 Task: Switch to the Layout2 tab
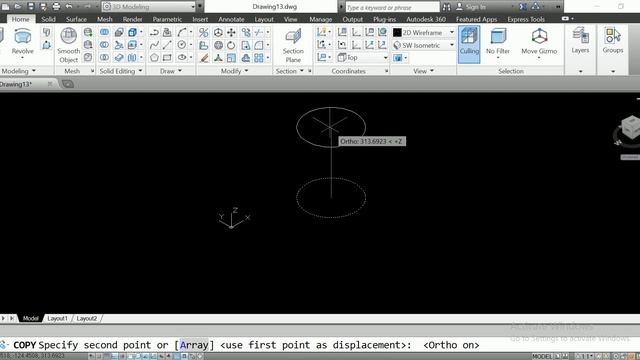(87, 318)
